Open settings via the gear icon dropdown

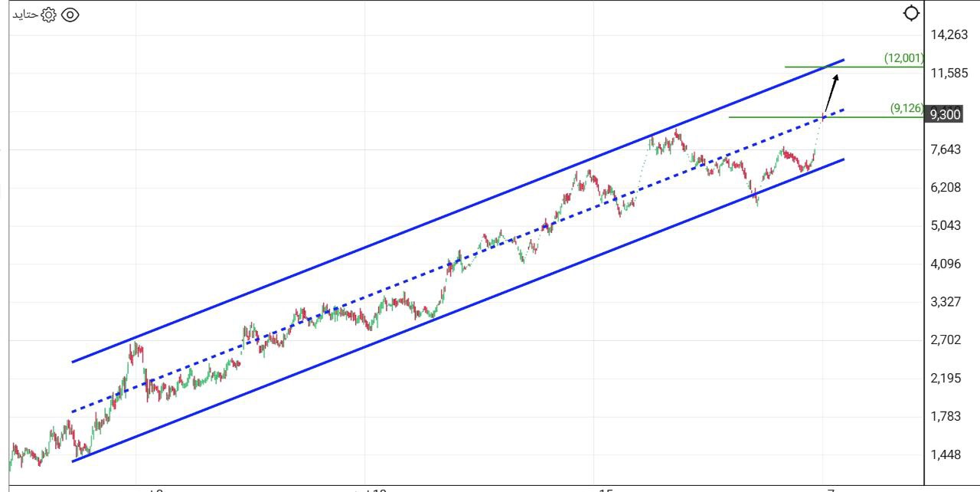tap(47, 13)
